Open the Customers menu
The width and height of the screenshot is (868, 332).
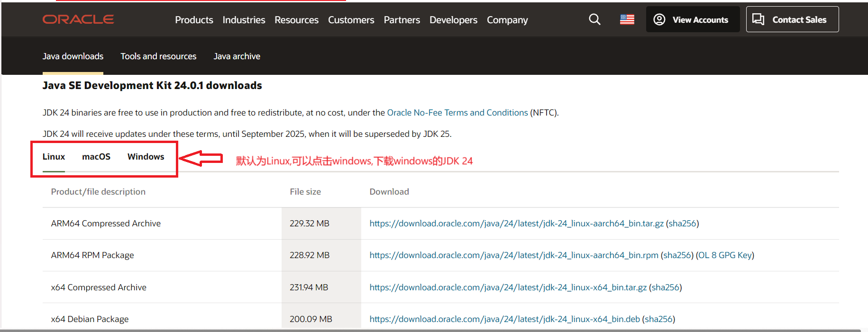point(351,20)
